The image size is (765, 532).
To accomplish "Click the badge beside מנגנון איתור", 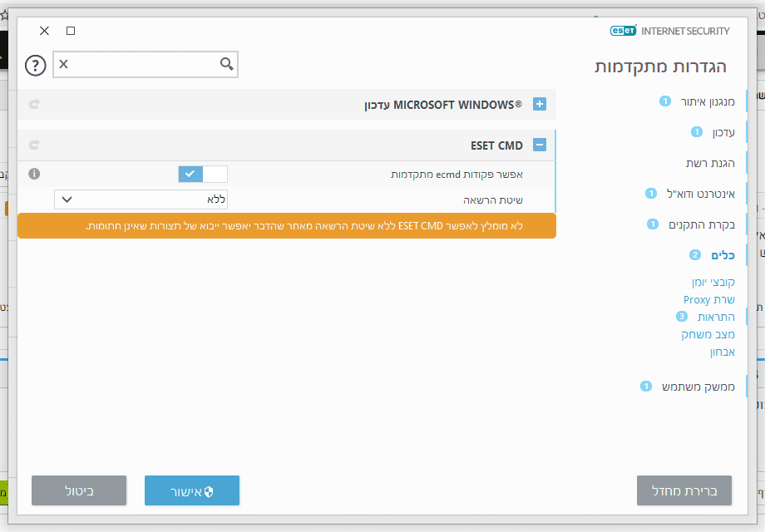I will tap(665, 101).
